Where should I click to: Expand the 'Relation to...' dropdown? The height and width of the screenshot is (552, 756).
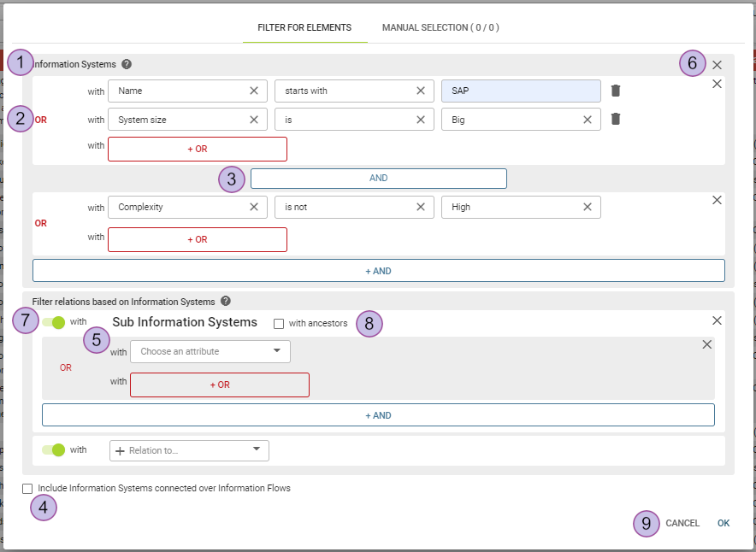click(x=189, y=450)
